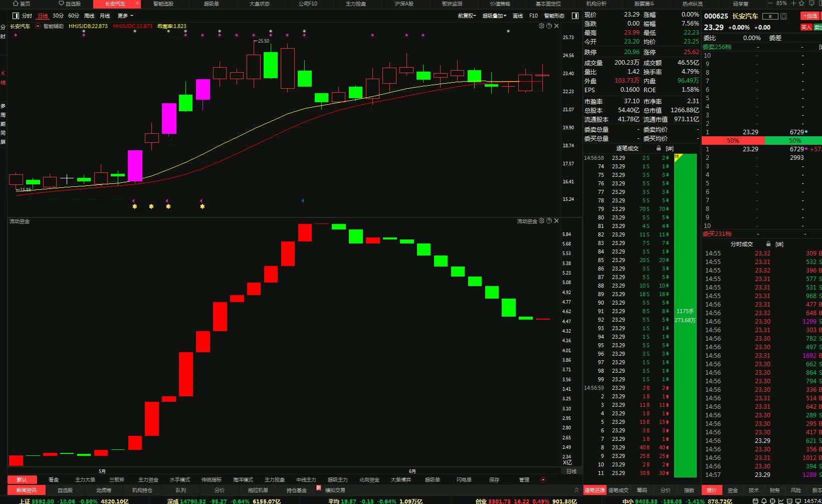Click the red 50% sell ratio bar

click(x=733, y=141)
